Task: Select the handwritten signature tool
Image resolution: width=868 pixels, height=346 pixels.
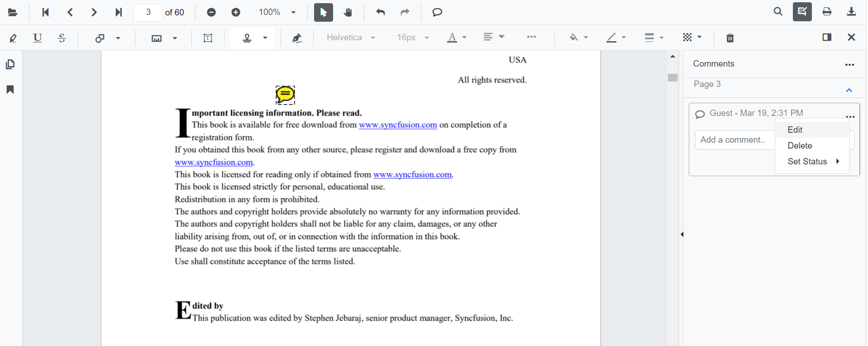Action: tap(297, 38)
